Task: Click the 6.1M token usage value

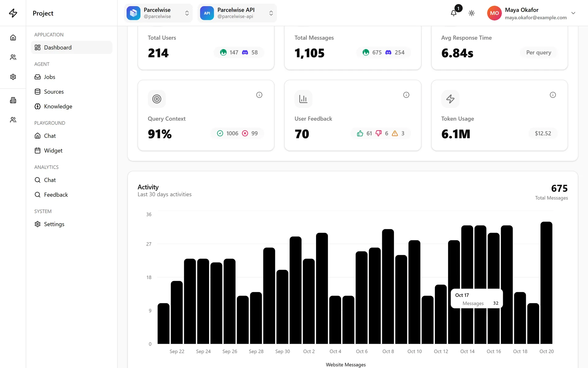Action: [x=456, y=134]
